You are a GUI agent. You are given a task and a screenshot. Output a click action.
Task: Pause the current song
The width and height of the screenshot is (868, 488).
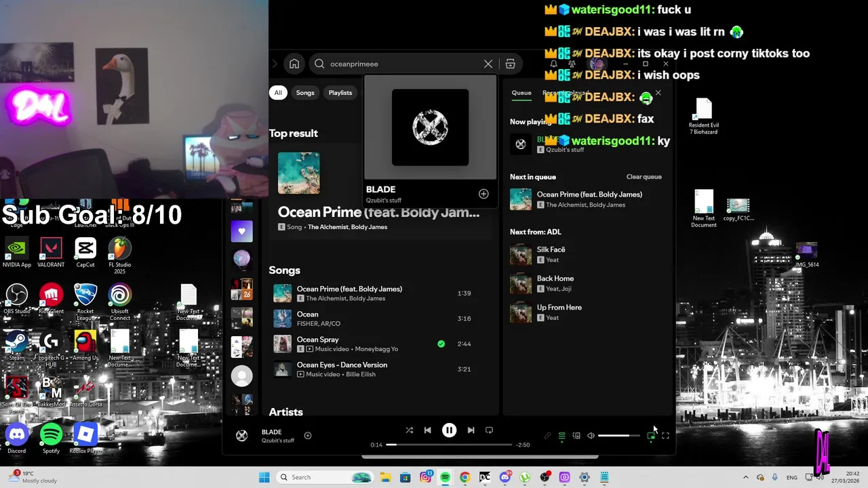tap(449, 430)
